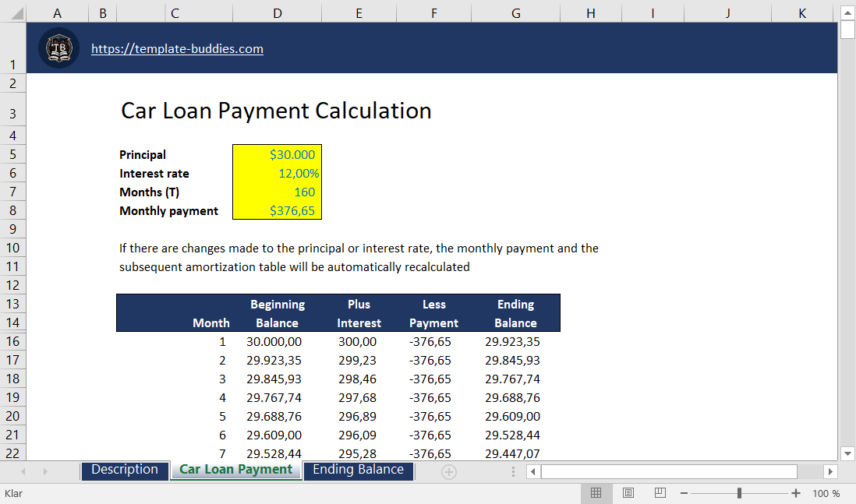Click the left sheet-navigation arrow
This screenshot has height=504, width=856.
23,471
